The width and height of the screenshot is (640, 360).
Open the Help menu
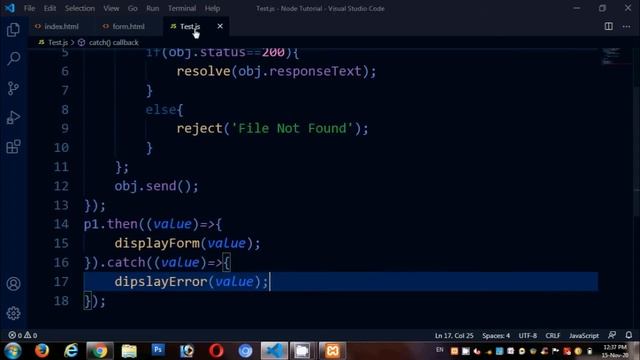[212, 8]
